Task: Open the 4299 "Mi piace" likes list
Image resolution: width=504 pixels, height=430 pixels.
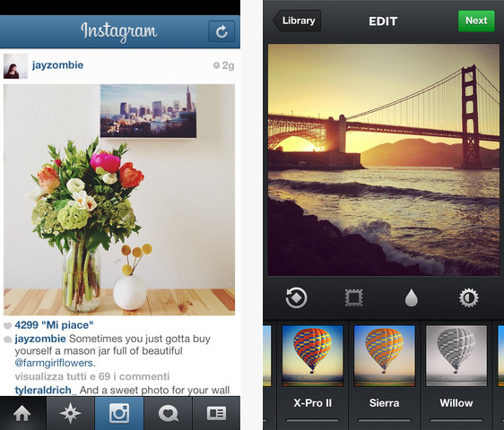Action: [x=54, y=325]
